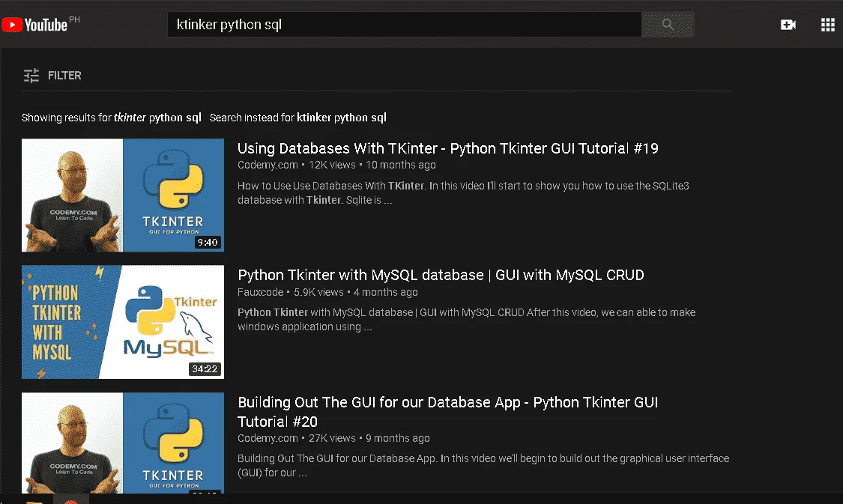Click description 'windows application using ...'
Image resolution: width=843 pixels, height=504 pixels.
coord(305,327)
